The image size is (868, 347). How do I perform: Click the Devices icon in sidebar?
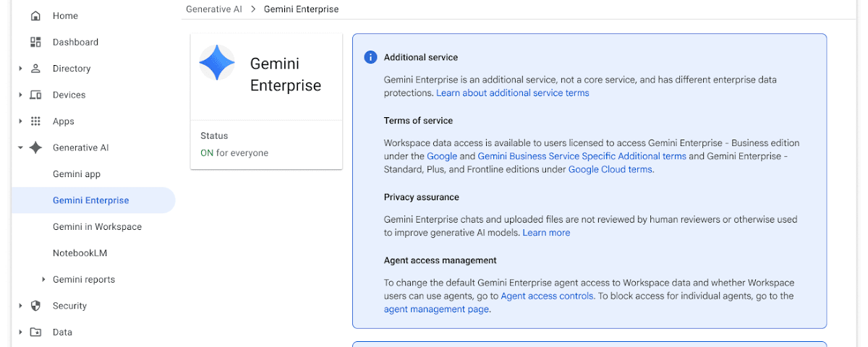pyautogui.click(x=35, y=95)
